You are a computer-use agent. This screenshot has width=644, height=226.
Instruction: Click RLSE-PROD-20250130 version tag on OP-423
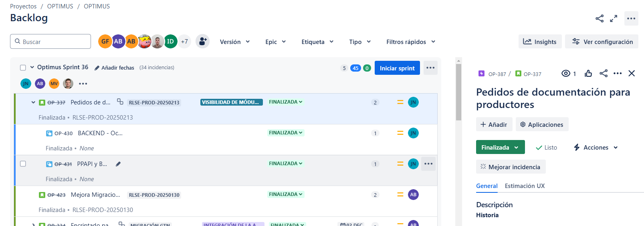pyautogui.click(x=154, y=195)
